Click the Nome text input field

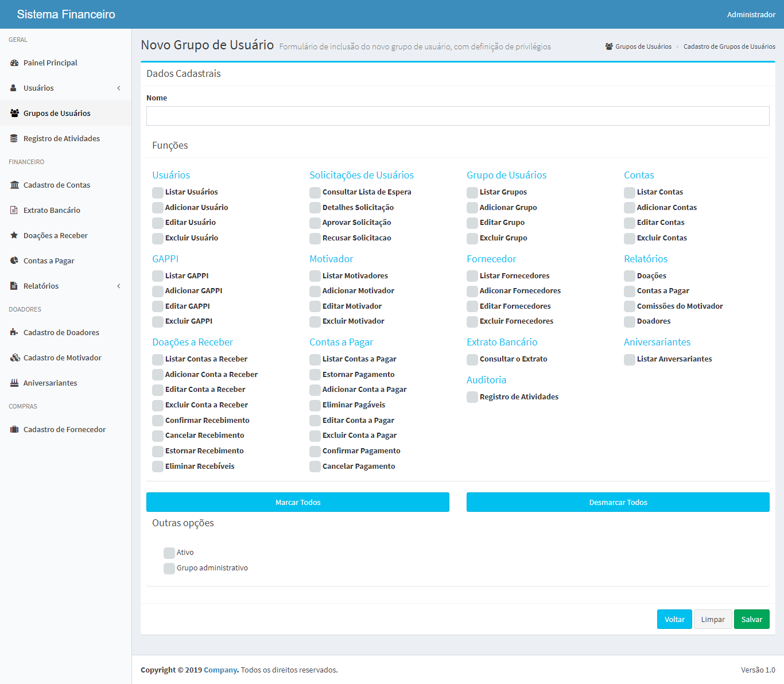coord(457,116)
